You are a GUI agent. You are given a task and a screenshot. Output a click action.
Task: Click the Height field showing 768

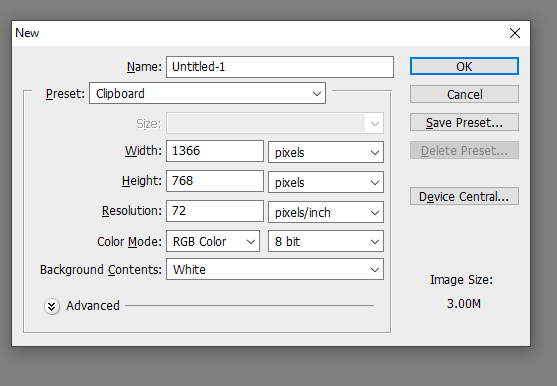click(215, 181)
